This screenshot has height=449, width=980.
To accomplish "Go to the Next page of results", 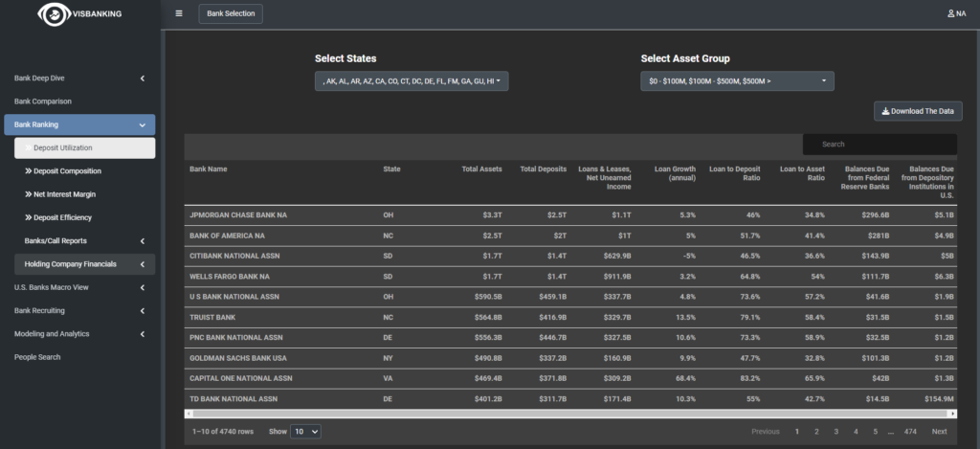I will click(x=939, y=432).
